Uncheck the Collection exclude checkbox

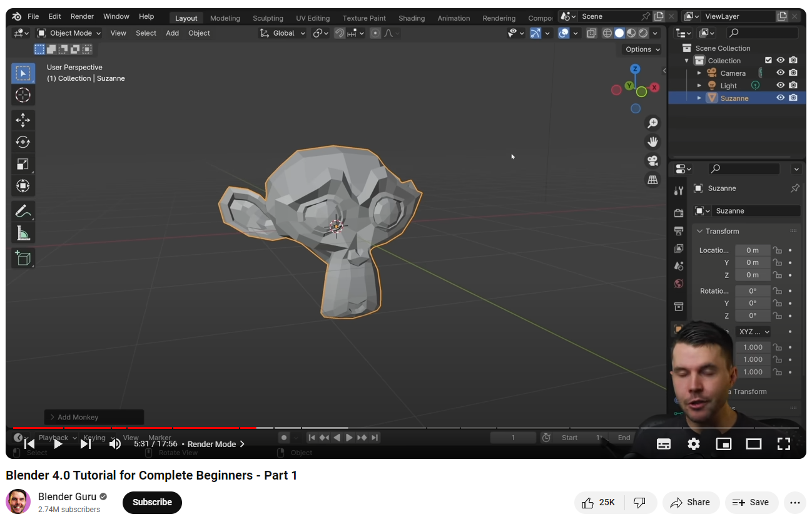[x=768, y=60]
